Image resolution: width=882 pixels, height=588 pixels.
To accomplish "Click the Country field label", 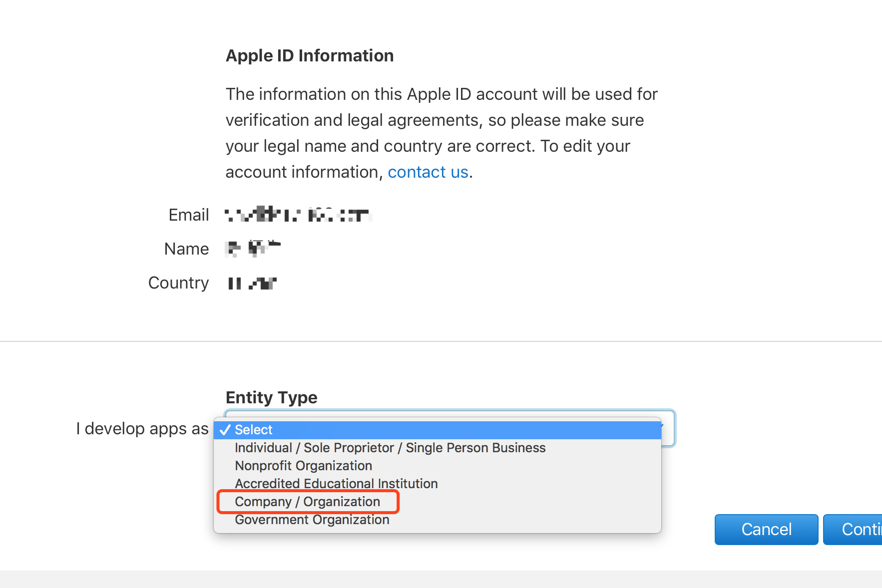I will tap(178, 283).
